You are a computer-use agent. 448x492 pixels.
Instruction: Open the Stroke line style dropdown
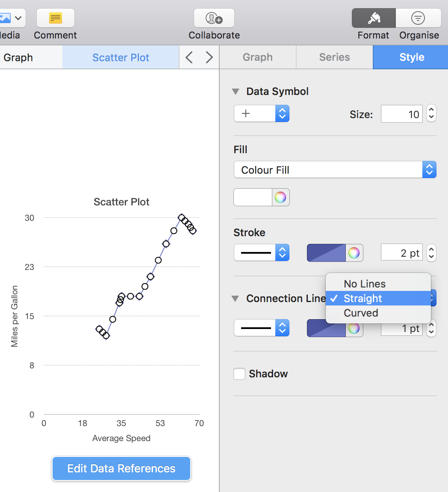pos(262,253)
